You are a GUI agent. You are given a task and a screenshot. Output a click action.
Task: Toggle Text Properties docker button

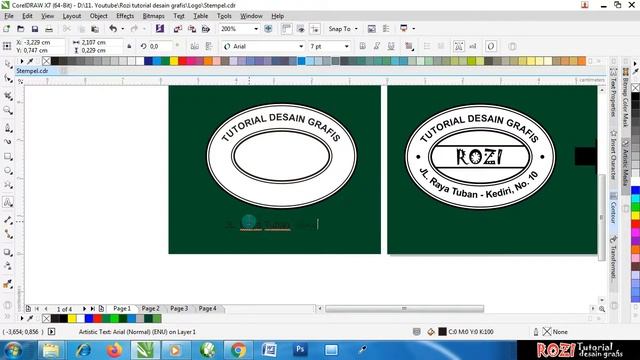coord(458,46)
